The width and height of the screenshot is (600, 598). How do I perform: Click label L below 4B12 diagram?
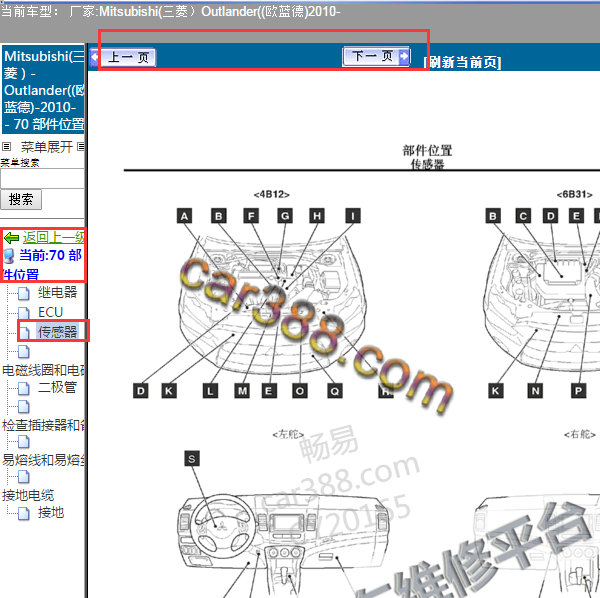coord(210,391)
